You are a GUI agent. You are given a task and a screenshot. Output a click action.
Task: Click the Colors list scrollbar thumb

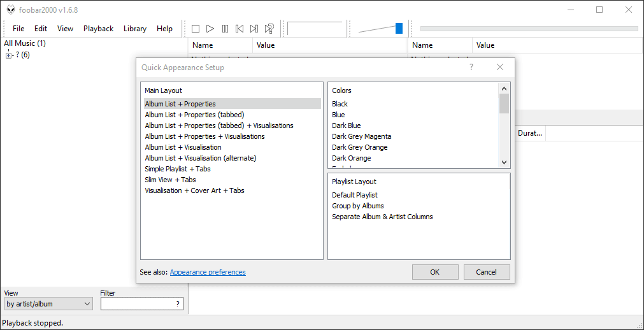(504, 103)
